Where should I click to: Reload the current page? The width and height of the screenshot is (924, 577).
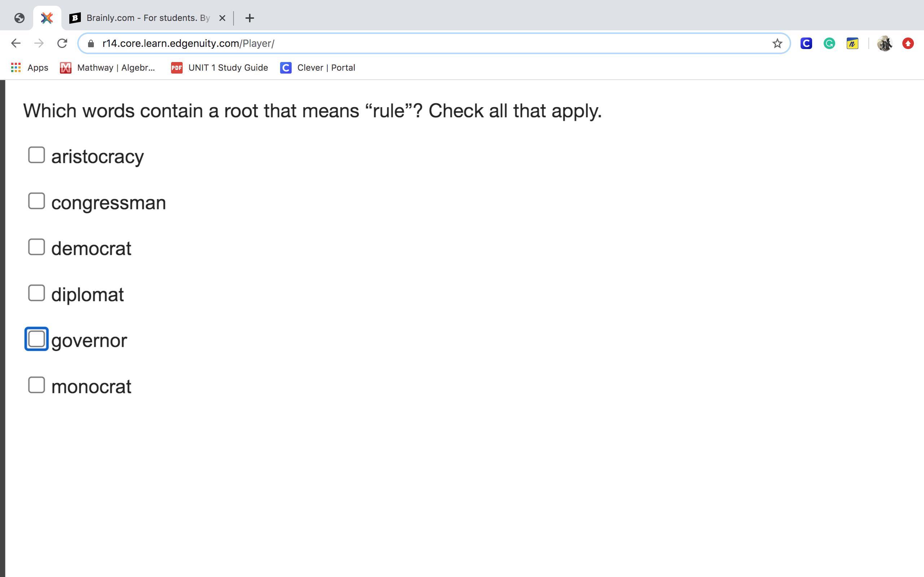[62, 44]
